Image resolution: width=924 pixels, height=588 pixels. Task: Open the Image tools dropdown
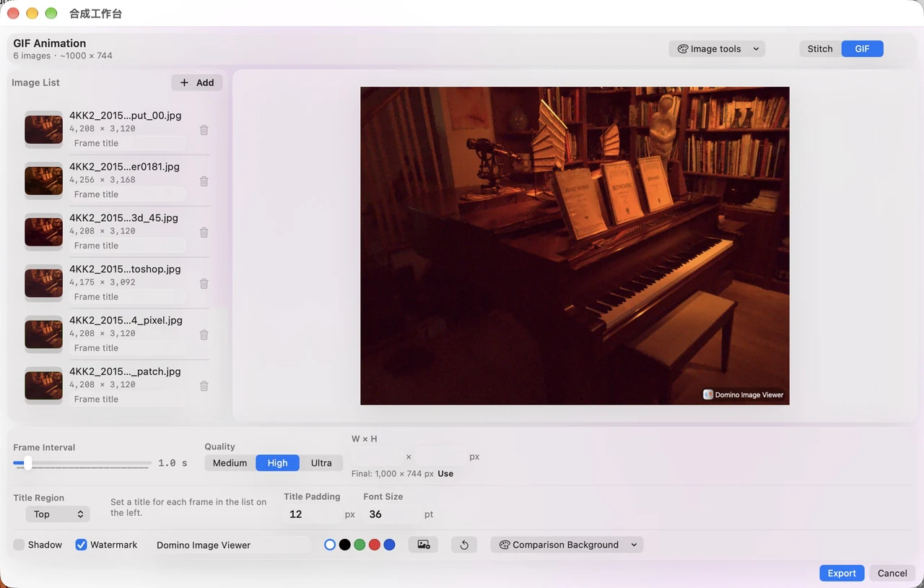pos(717,49)
